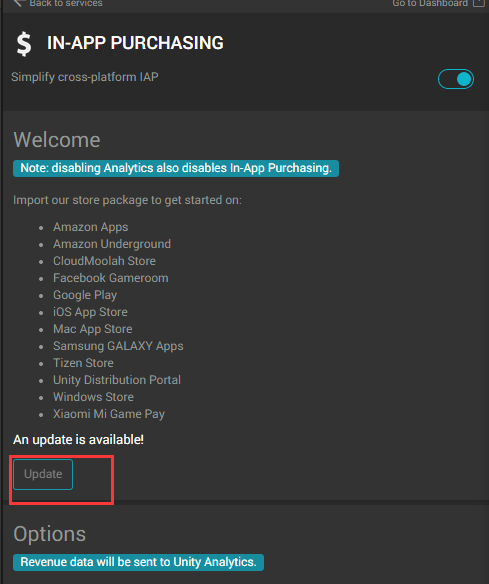Image resolution: width=489 pixels, height=584 pixels.
Task: Select Xiaomi Mi Game Pay entry
Action: click(x=109, y=414)
